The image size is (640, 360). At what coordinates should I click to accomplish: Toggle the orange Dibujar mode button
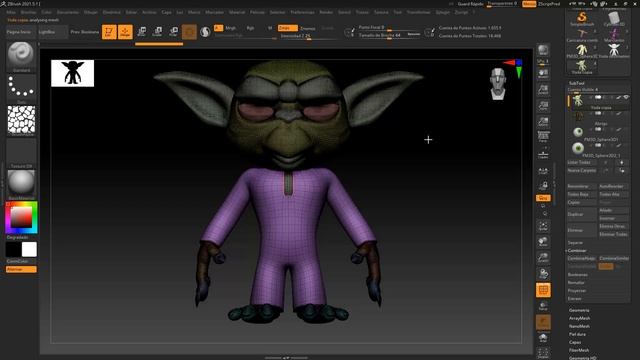click(125, 32)
